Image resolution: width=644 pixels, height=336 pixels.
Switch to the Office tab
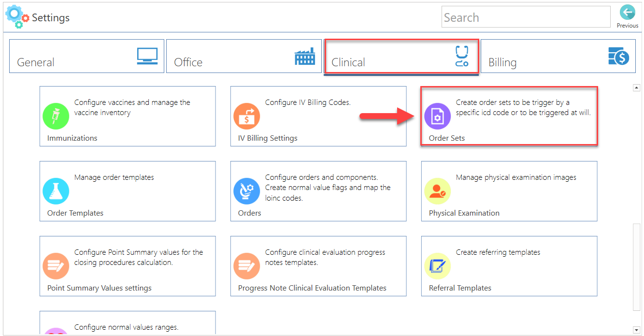pyautogui.click(x=244, y=56)
